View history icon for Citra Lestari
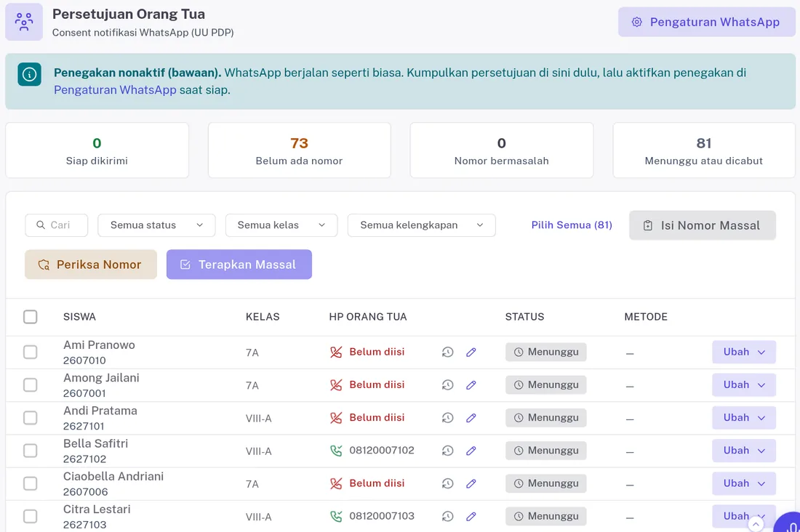The height and width of the screenshot is (532, 800). click(x=447, y=516)
